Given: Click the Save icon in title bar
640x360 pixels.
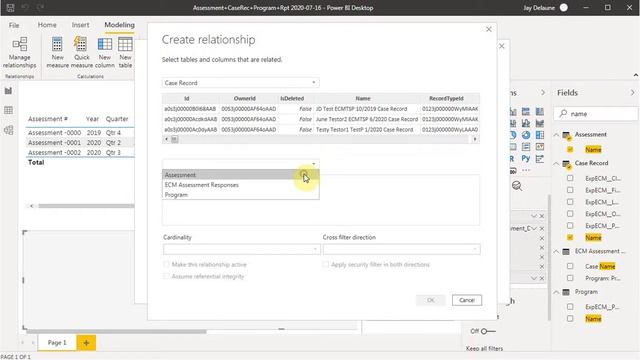Looking at the screenshot, I should pyautogui.click(x=11, y=8).
